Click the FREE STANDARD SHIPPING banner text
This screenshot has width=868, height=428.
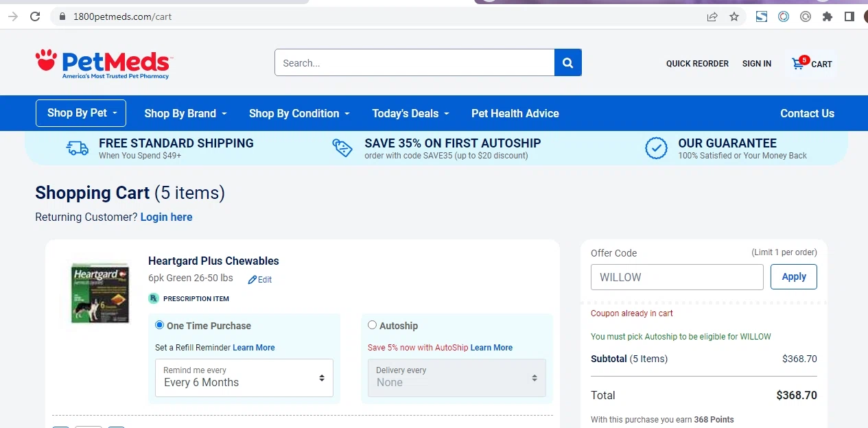[x=176, y=143]
